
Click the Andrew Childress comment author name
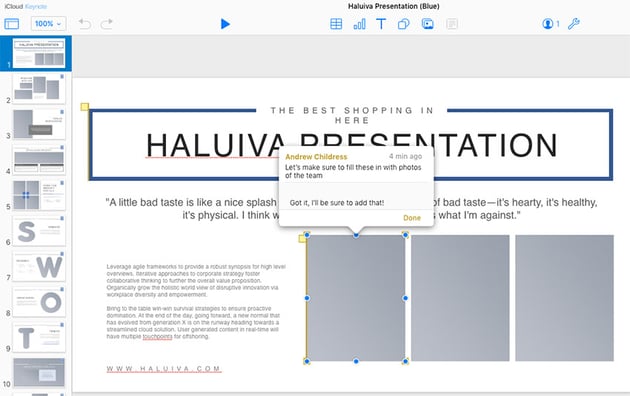point(316,157)
